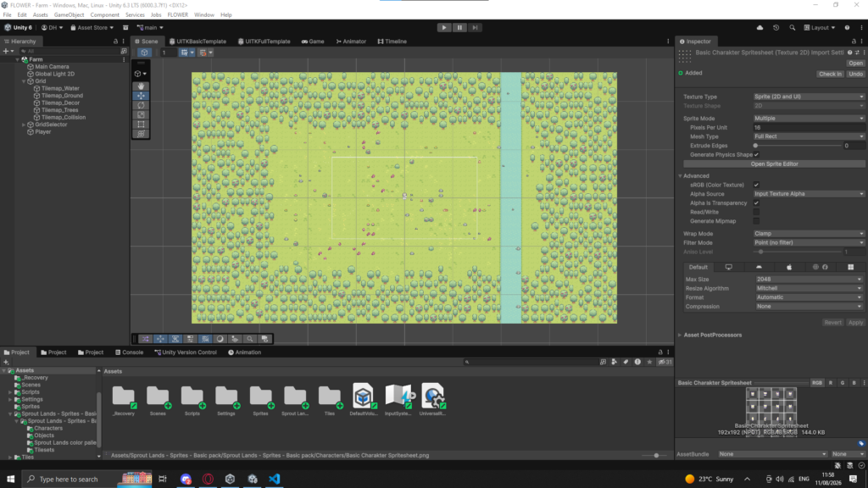868x488 pixels.
Task: Open the Undo History icon
Action: (776, 28)
